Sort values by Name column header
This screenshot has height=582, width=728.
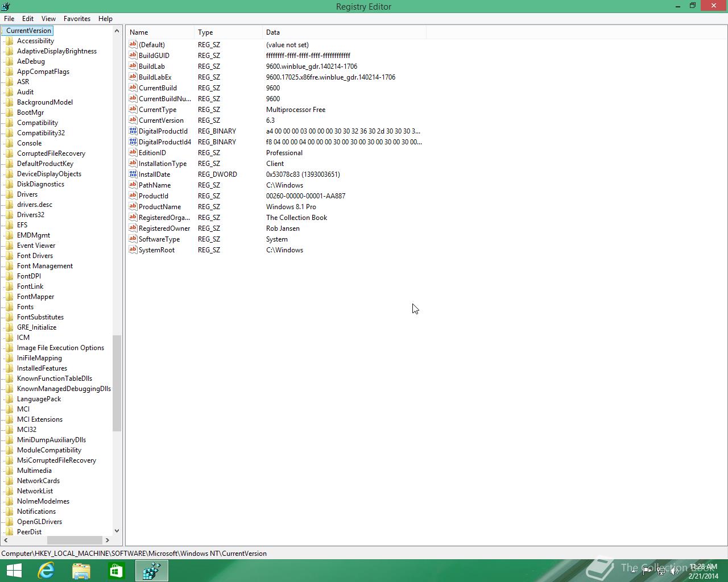point(160,32)
